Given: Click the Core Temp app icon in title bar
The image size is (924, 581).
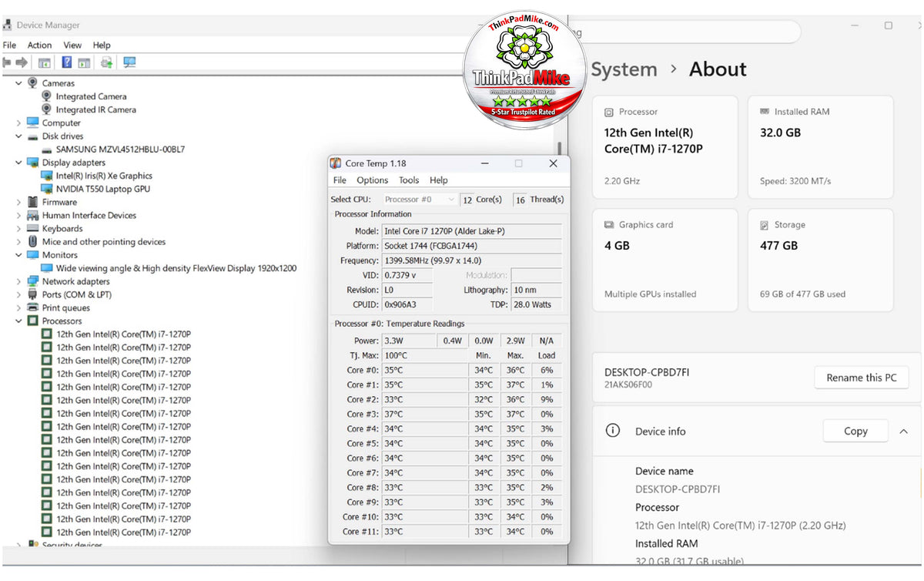Looking at the screenshot, I should (x=336, y=163).
